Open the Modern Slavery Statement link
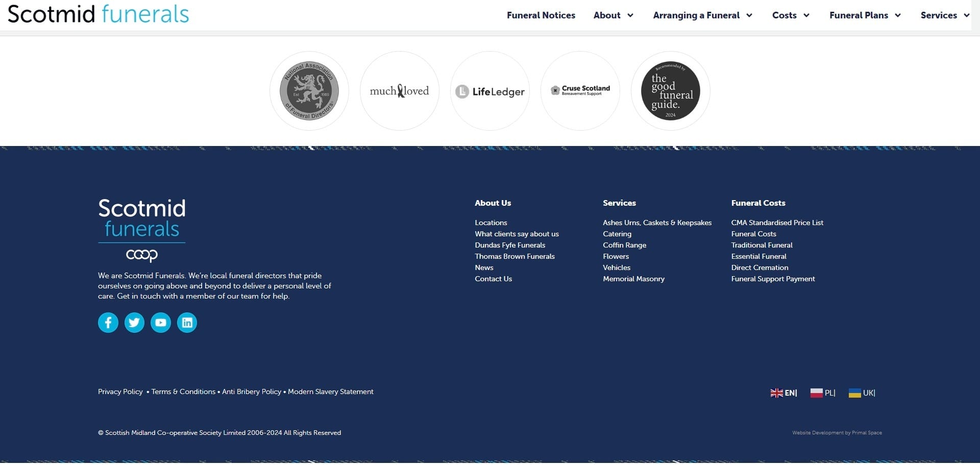This screenshot has height=465, width=980. tap(331, 392)
